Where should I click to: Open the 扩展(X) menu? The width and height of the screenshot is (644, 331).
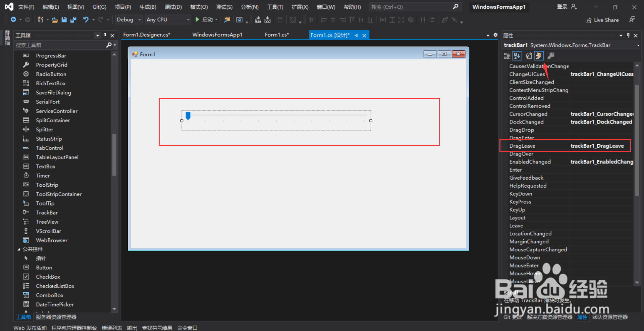(x=300, y=7)
